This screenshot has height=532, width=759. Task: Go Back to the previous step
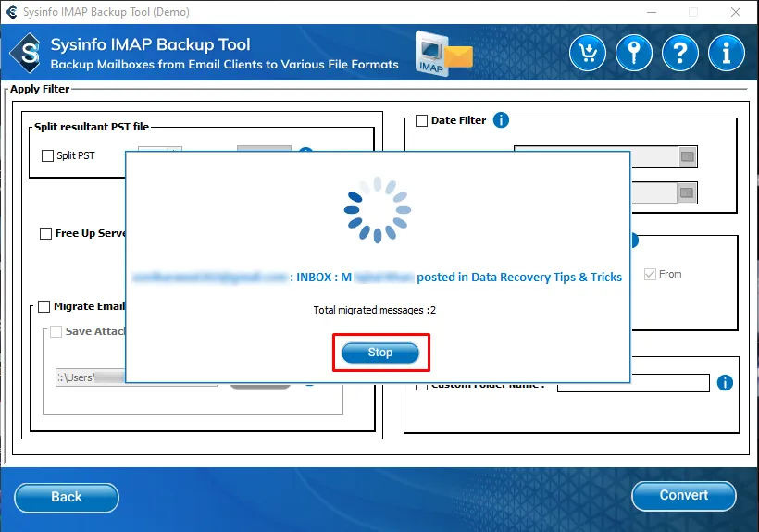pyautogui.click(x=67, y=497)
